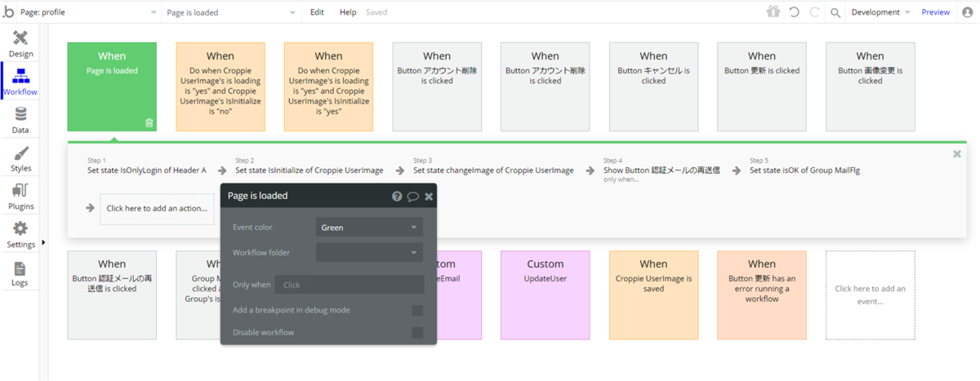980x381 pixels.
Task: Click the Preview link
Action: pyautogui.click(x=936, y=12)
